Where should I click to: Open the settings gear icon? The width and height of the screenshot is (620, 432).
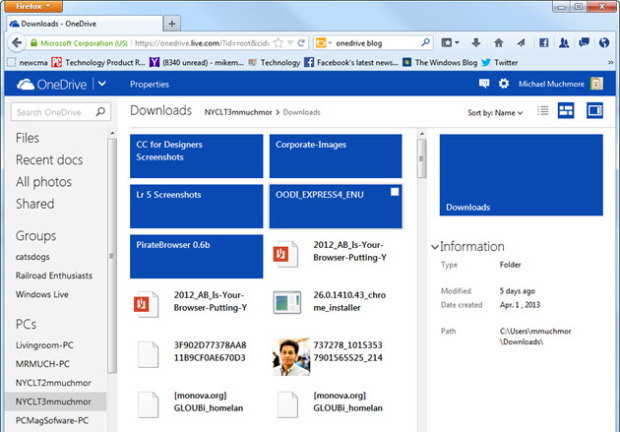click(503, 84)
